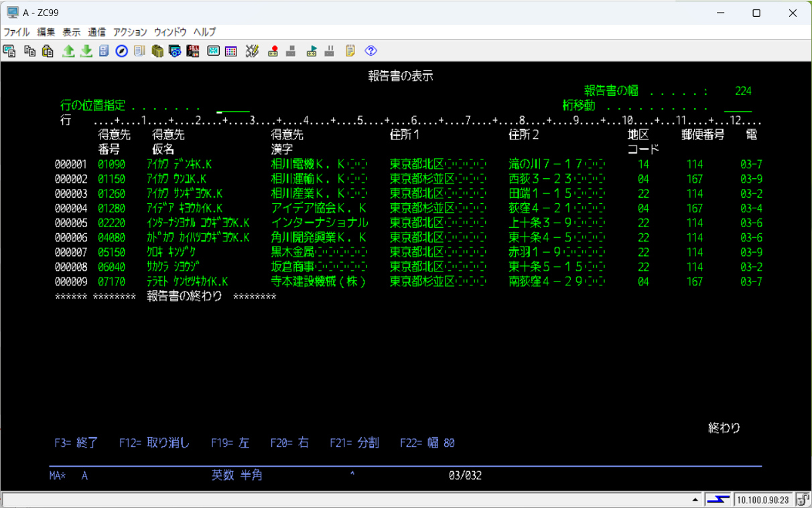The image size is (812, 508).
Task: Click the gray stop macro icon
Action: coord(291,51)
